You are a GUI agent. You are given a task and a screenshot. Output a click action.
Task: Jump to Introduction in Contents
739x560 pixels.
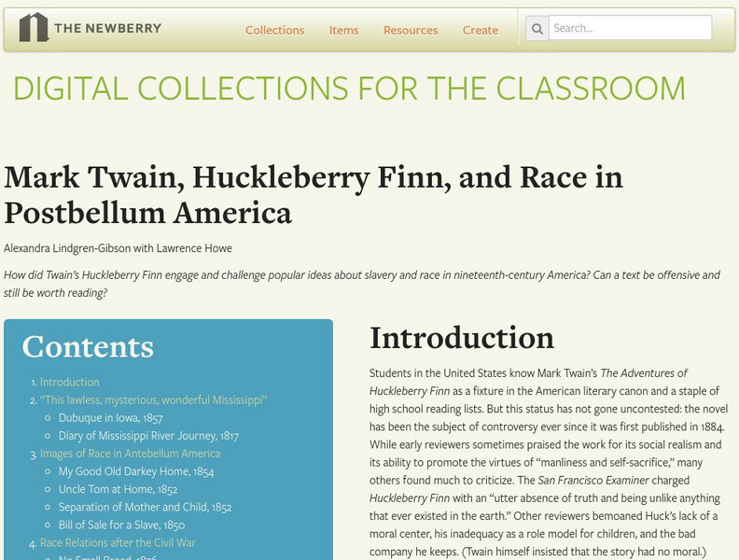coord(70,382)
